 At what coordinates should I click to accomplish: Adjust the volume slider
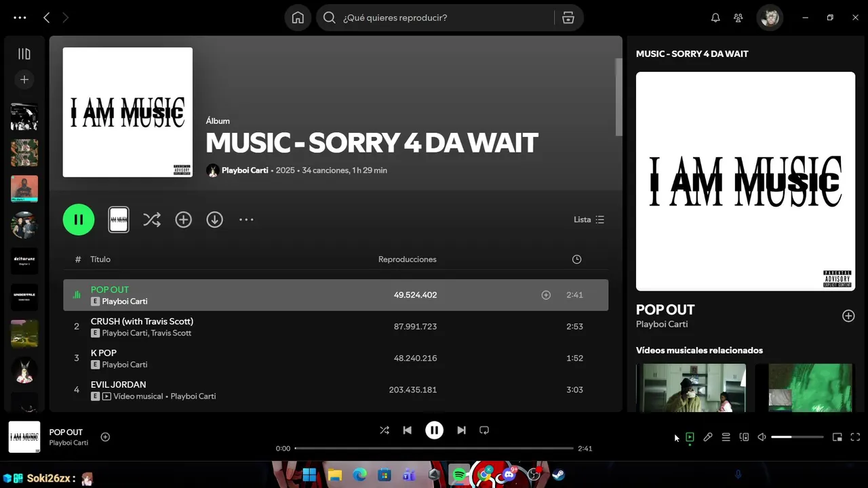(x=797, y=437)
